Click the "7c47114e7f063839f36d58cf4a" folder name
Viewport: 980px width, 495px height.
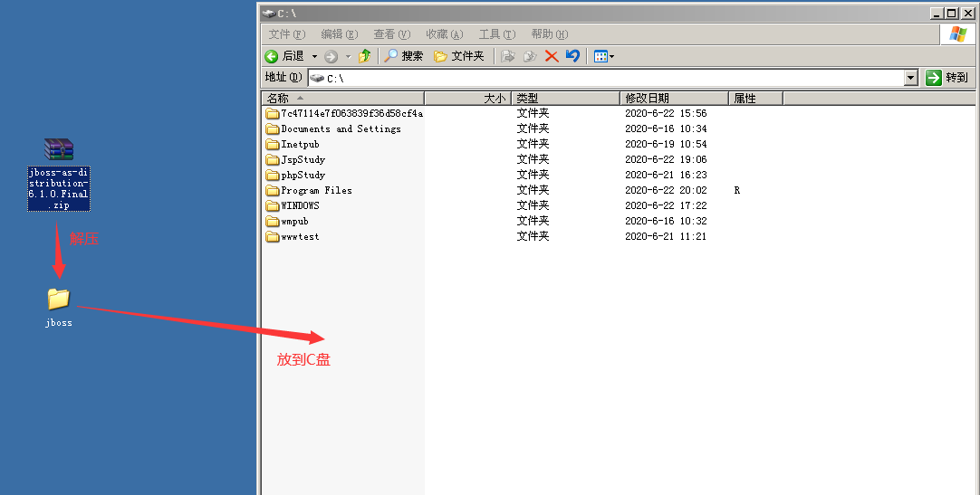351,113
